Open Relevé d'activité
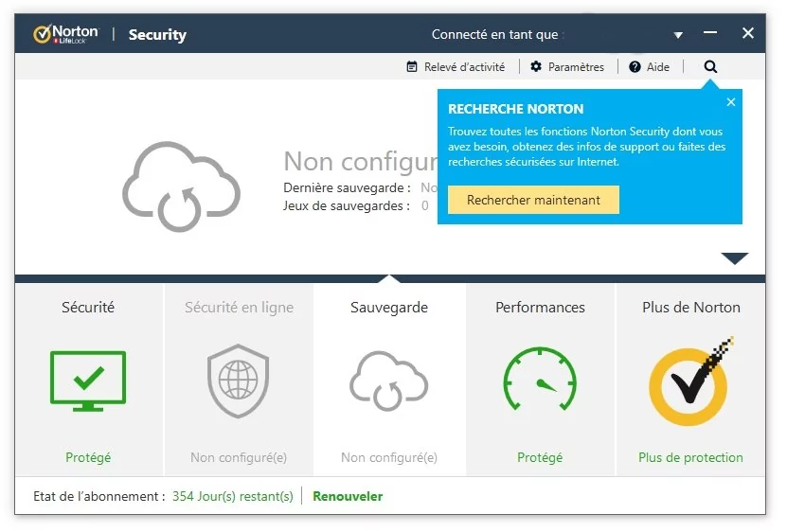This screenshot has height=532, width=787. [x=456, y=67]
